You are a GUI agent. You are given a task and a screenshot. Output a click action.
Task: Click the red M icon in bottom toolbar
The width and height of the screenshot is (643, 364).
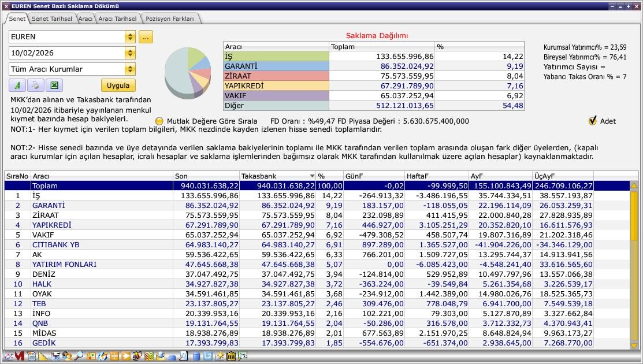coord(20,356)
